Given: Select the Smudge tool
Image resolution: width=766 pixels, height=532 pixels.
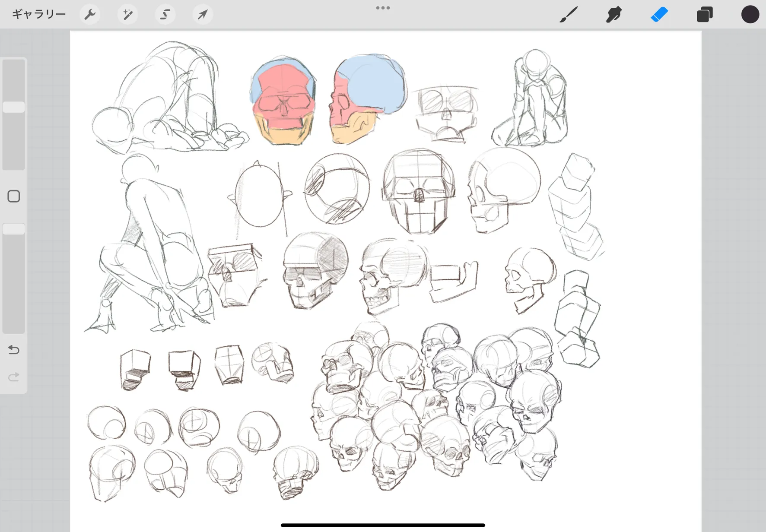Looking at the screenshot, I should click(614, 14).
